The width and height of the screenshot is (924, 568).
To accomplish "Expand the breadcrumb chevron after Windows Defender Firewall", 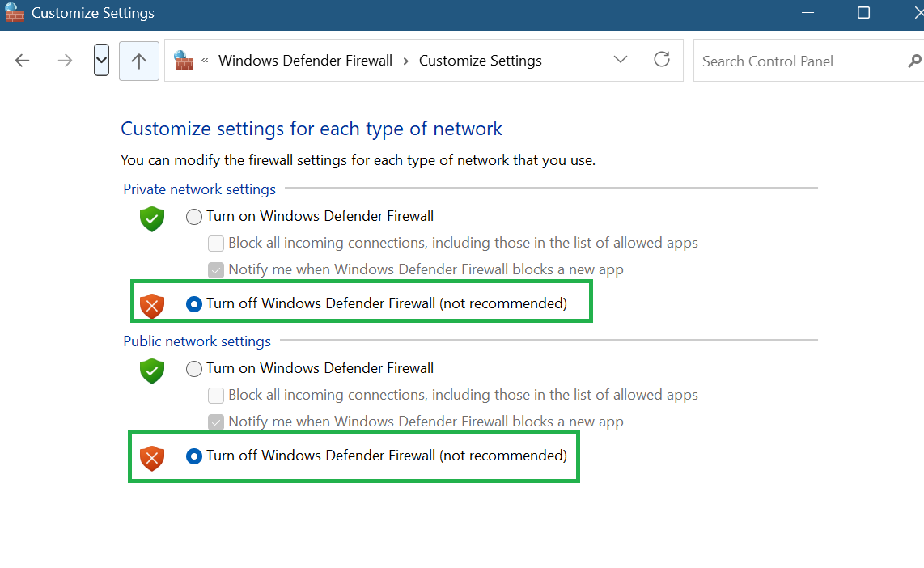I will [405, 61].
